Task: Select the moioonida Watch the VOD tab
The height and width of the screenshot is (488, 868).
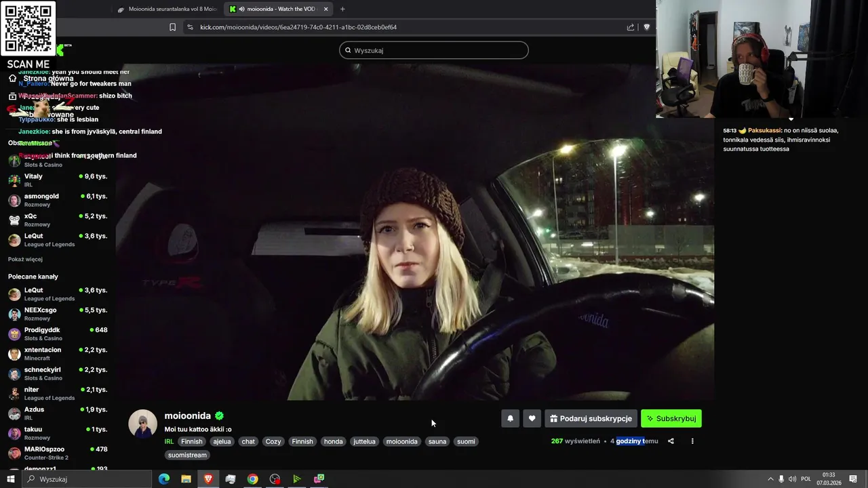Action: click(278, 9)
